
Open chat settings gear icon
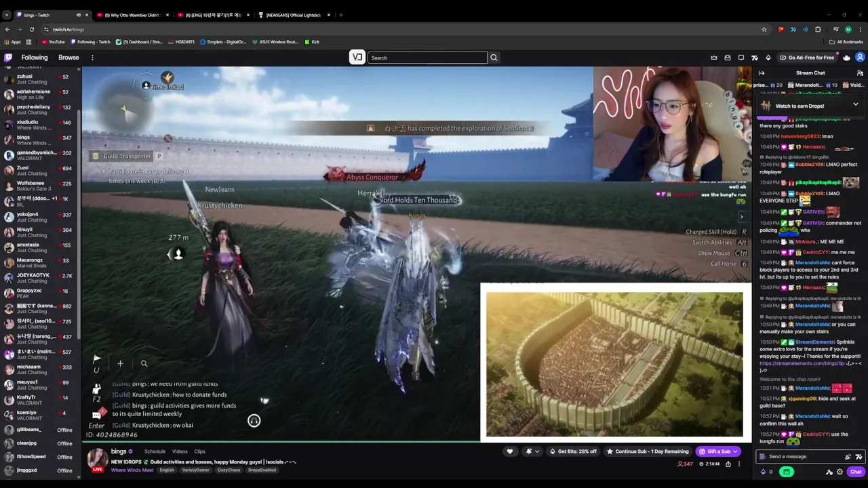pyautogui.click(x=840, y=472)
